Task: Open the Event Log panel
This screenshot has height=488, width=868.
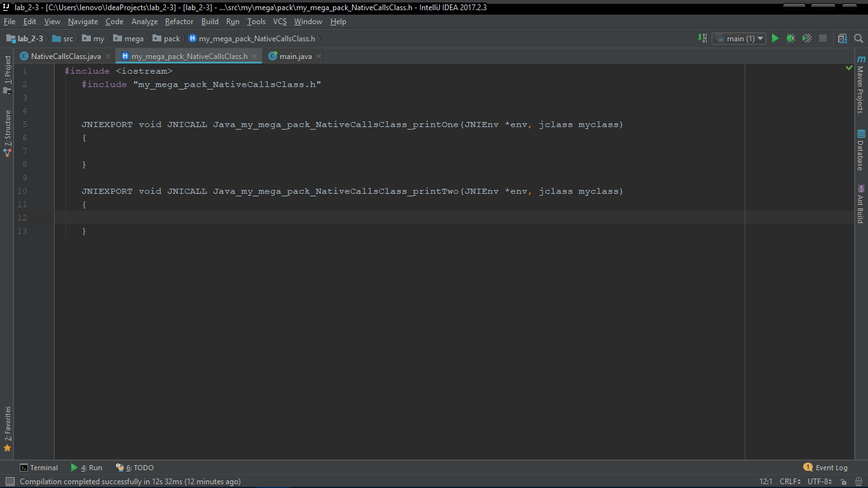Action: pos(825,468)
